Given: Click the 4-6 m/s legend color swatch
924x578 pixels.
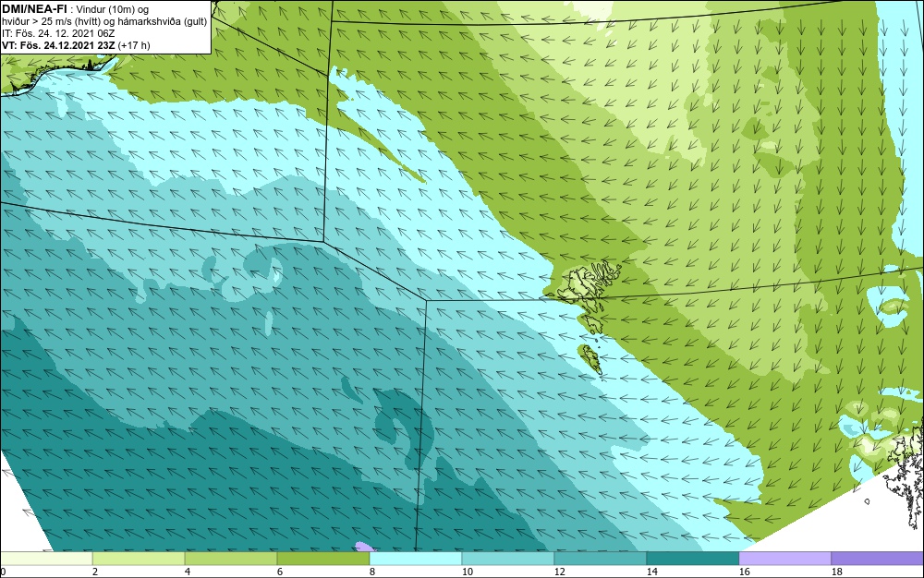Looking at the screenshot, I should (x=231, y=559).
